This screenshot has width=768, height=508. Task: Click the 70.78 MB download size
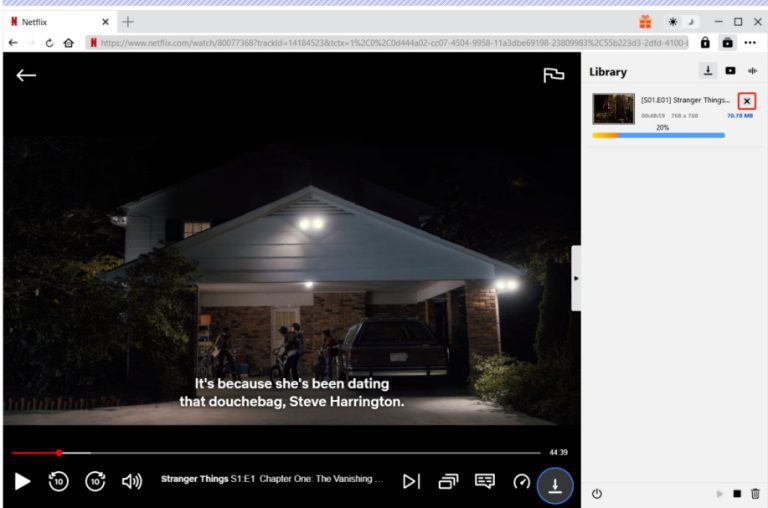740,116
